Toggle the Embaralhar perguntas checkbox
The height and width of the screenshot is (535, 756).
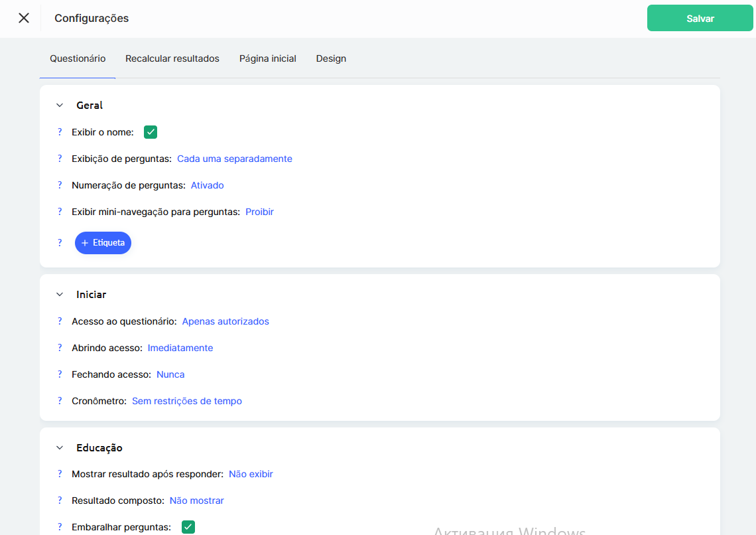tap(188, 527)
